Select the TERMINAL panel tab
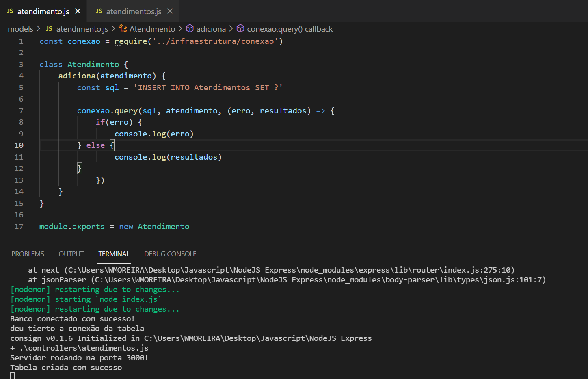588x379 pixels. pyautogui.click(x=114, y=254)
